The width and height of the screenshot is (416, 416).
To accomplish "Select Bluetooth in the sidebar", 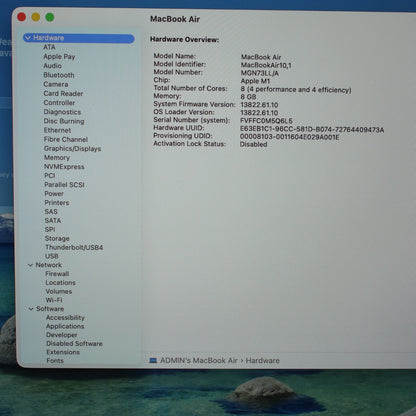I will (x=59, y=75).
